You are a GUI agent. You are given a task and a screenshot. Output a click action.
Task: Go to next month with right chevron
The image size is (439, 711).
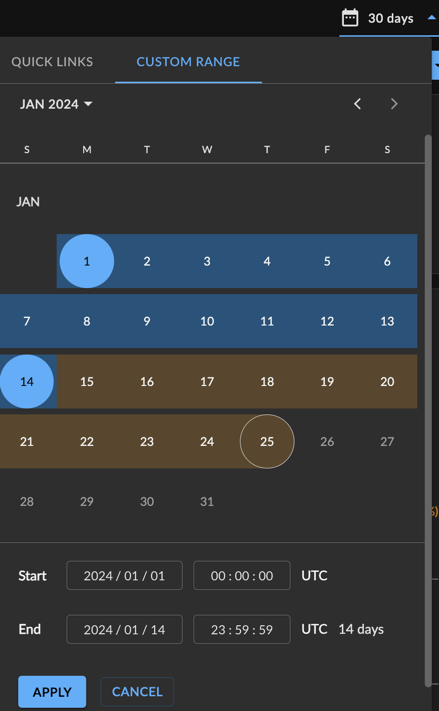tap(394, 104)
